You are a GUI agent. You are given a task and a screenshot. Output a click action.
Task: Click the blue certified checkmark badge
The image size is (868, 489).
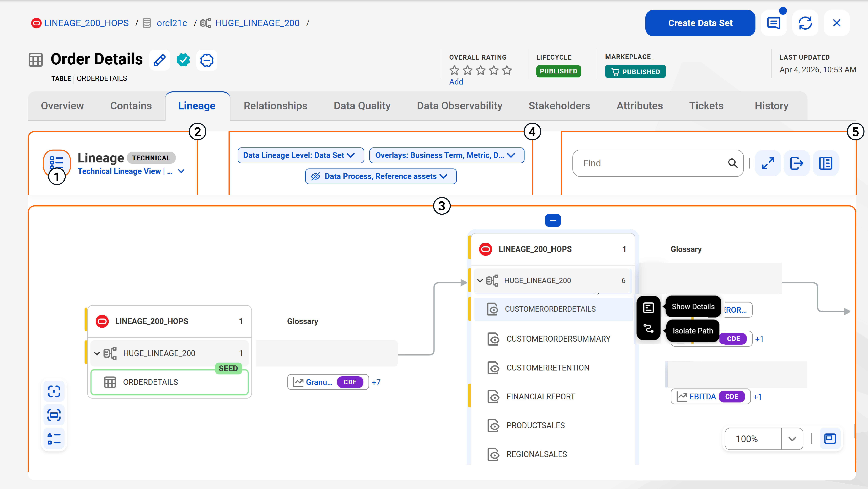pyautogui.click(x=183, y=60)
